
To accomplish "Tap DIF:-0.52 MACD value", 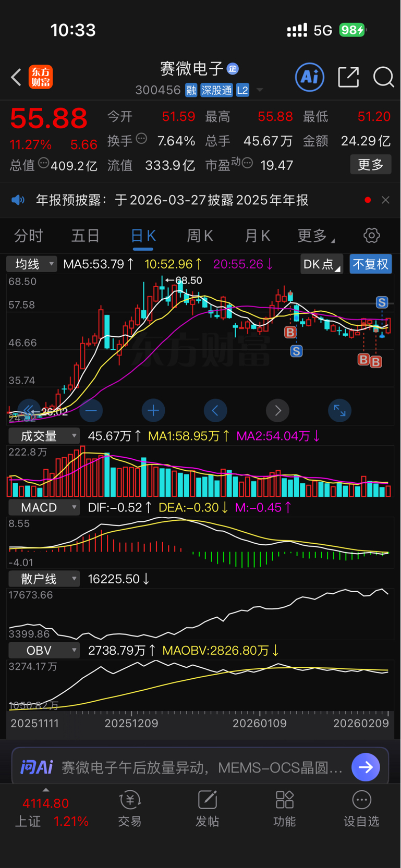I will click(120, 507).
